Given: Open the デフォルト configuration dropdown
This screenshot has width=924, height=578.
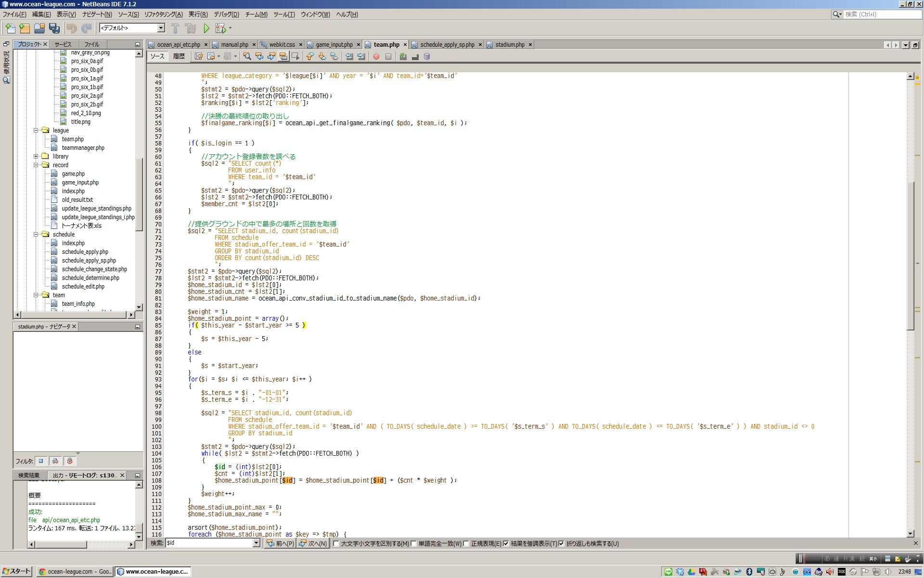Looking at the screenshot, I should [161, 28].
